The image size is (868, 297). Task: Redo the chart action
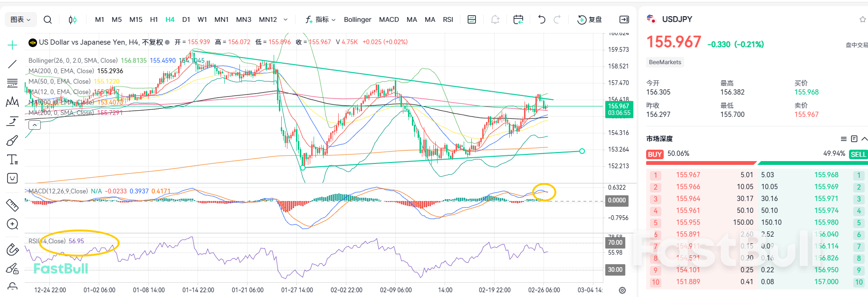(557, 19)
